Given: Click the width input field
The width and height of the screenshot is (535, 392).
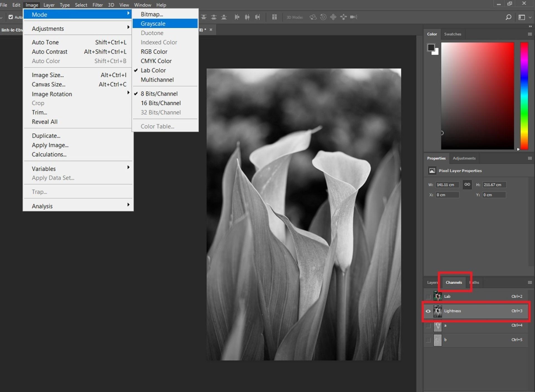Looking at the screenshot, I should pyautogui.click(x=447, y=185).
